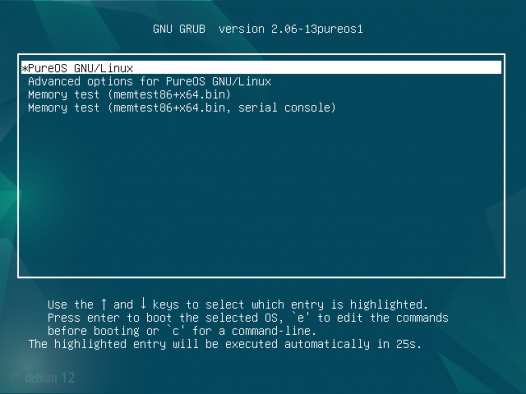Select the highlighted PureOS GNU/Linux boot entry
This screenshot has height=394, width=526.
(261, 68)
